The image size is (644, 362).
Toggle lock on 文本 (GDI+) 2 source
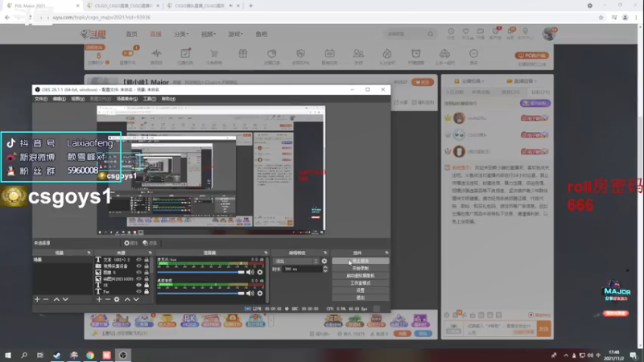coord(147,260)
